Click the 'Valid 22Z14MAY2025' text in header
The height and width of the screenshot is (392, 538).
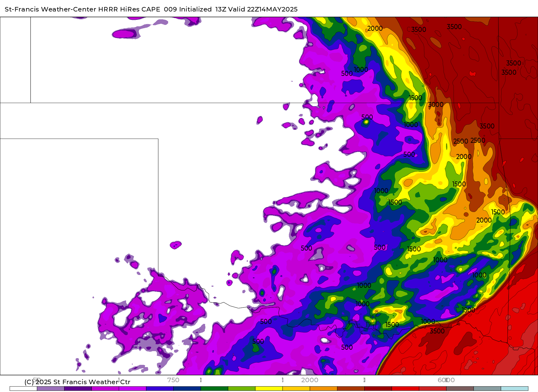263,9
